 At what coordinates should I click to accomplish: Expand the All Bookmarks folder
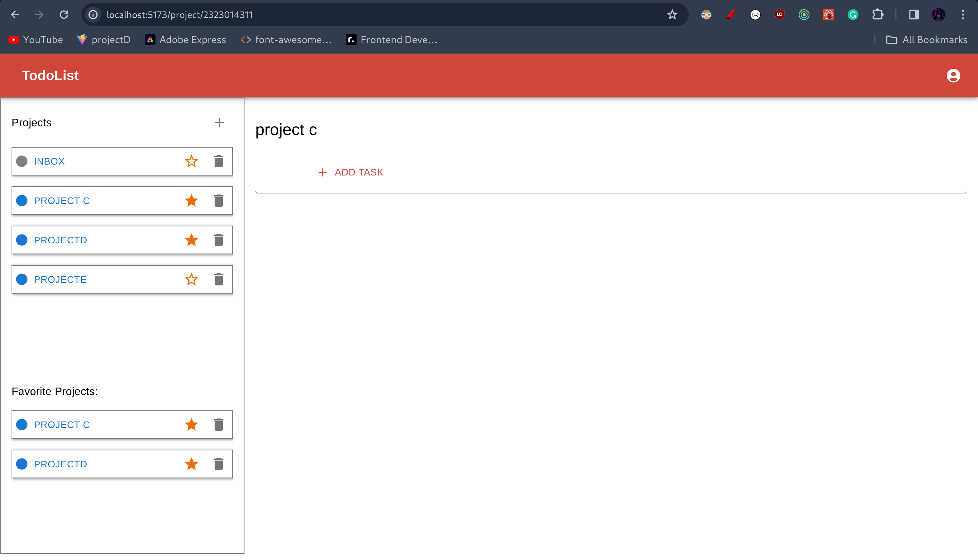click(926, 40)
